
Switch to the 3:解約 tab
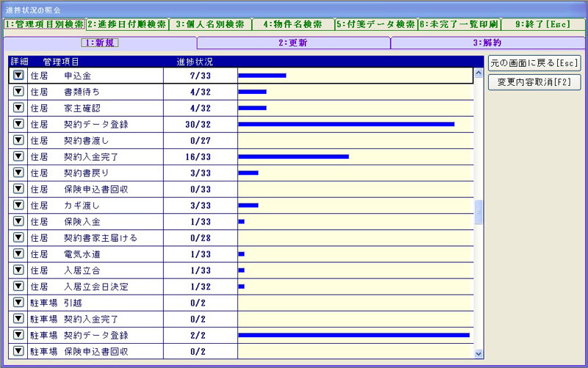click(487, 43)
